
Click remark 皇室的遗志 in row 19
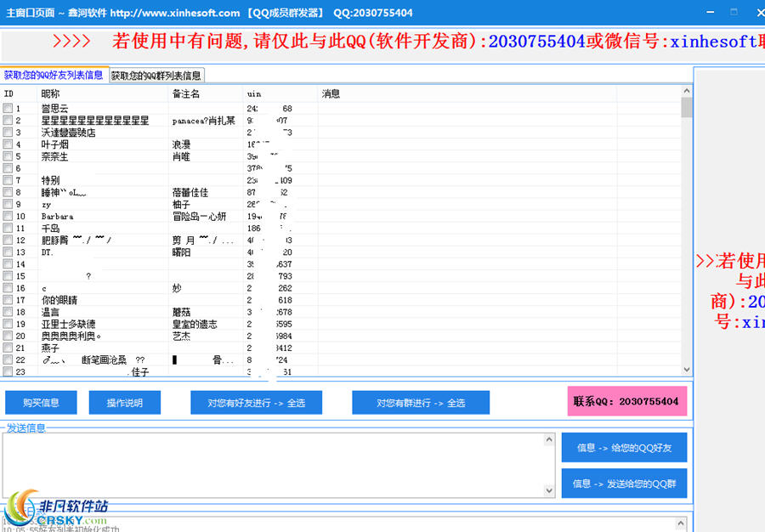point(195,325)
